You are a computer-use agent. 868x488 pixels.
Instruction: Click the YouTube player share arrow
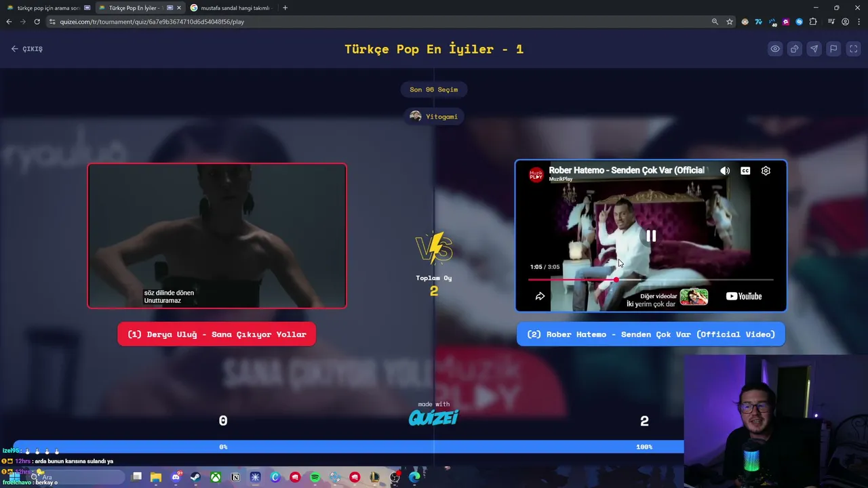pyautogui.click(x=540, y=296)
